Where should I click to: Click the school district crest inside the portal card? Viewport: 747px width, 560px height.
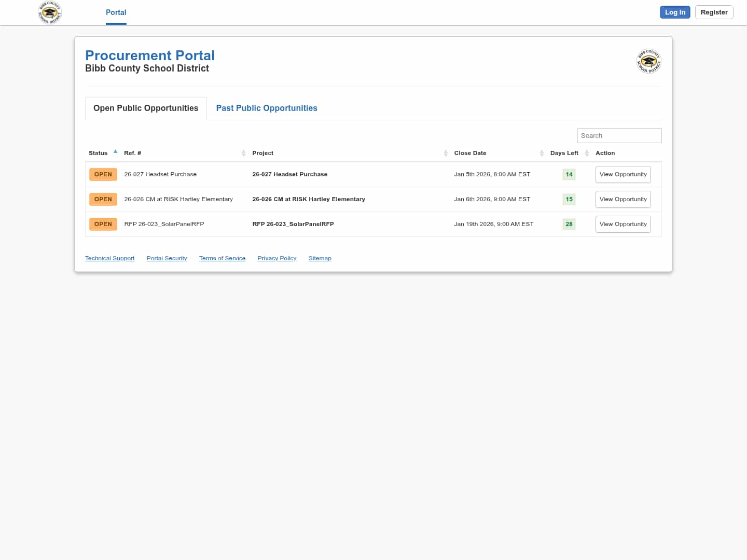(648, 61)
